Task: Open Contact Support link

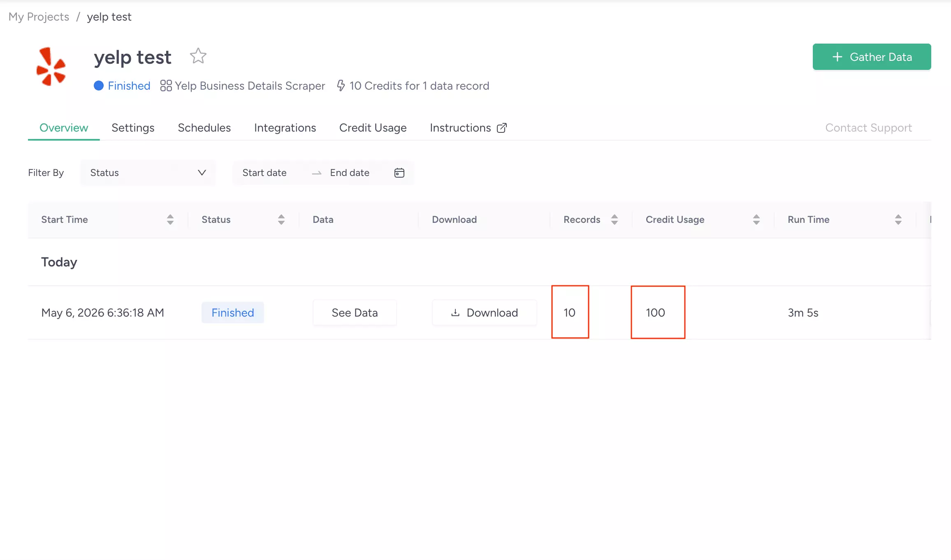Action: click(868, 128)
